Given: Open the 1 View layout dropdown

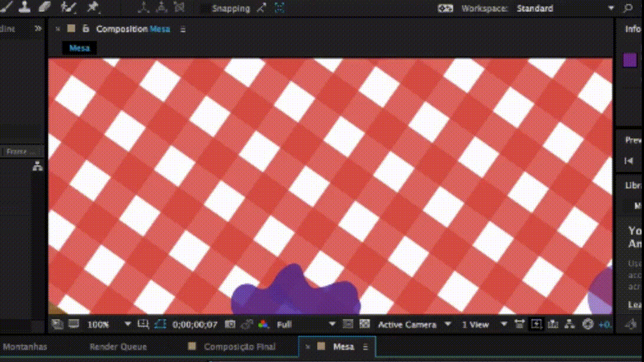Looking at the screenshot, I should tap(484, 324).
